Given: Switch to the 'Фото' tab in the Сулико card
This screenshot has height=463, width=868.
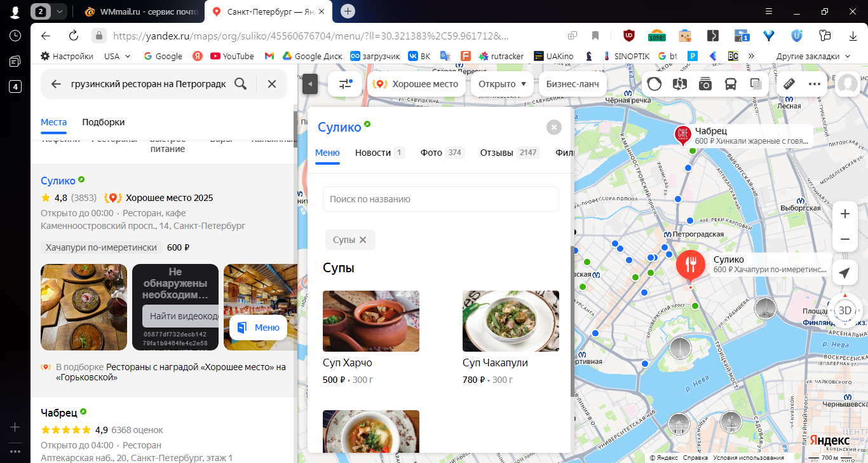Looking at the screenshot, I should click(x=442, y=153).
